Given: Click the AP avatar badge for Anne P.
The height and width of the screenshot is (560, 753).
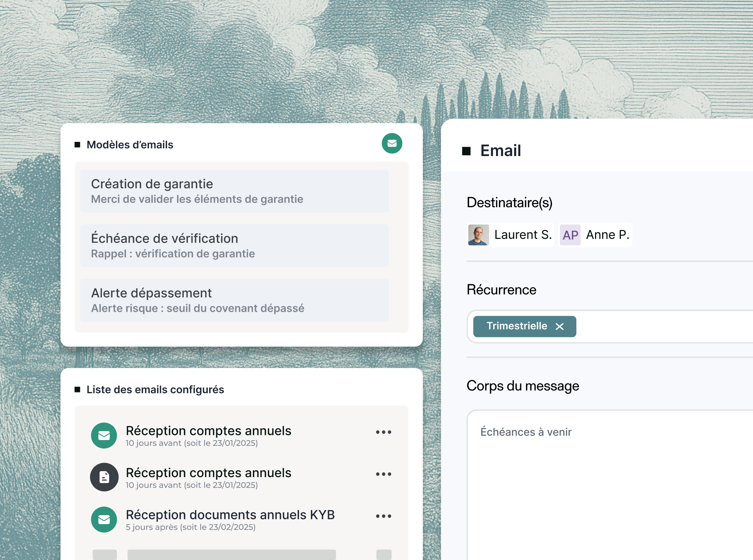Looking at the screenshot, I should [570, 235].
